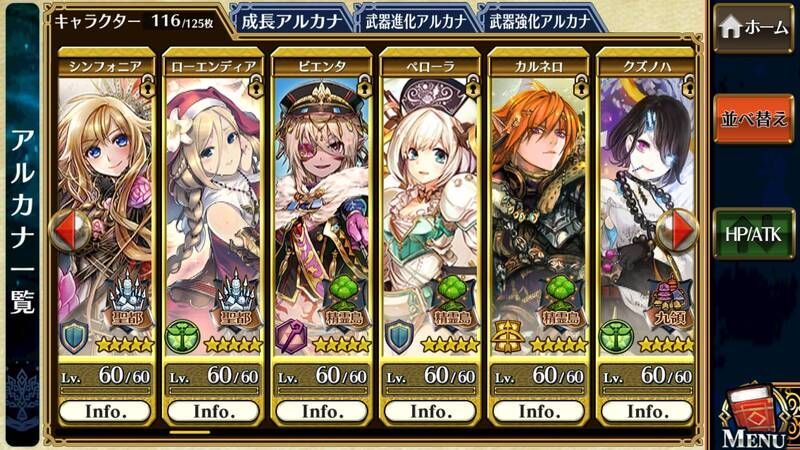Viewport: 800px width, 450px height.
Task: Click ビエンタ's purple mage staff icon
Action: point(291,337)
